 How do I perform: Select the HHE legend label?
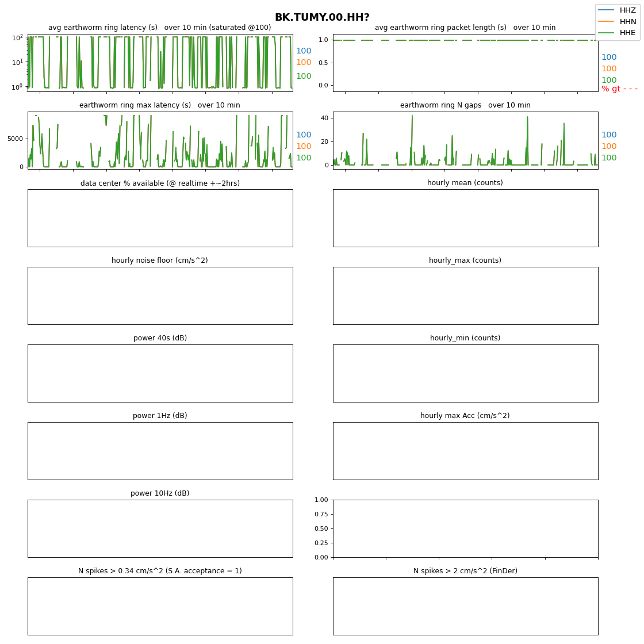[x=627, y=32]
